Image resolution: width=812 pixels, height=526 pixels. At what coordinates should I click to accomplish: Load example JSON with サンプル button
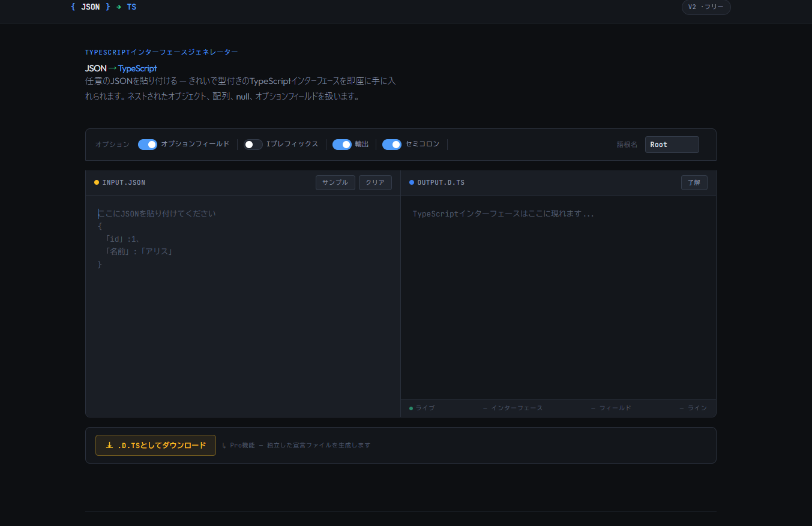tap(335, 182)
